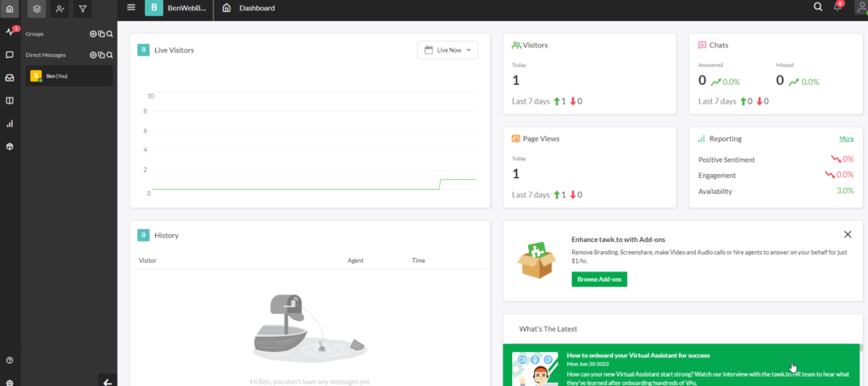Open notifications bell with red badge

838,7
